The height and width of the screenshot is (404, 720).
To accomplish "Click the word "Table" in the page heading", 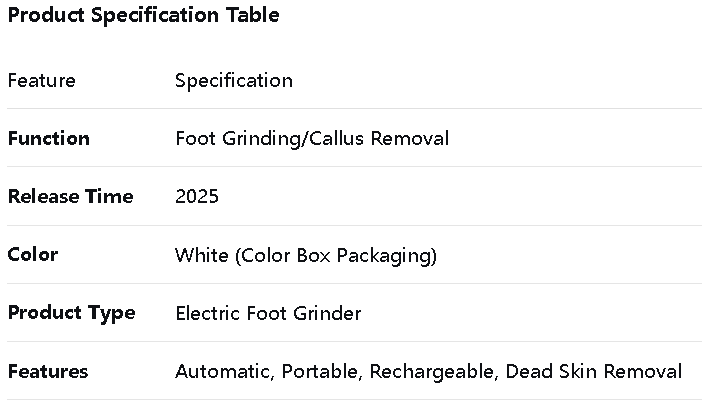I will pyautogui.click(x=254, y=15).
